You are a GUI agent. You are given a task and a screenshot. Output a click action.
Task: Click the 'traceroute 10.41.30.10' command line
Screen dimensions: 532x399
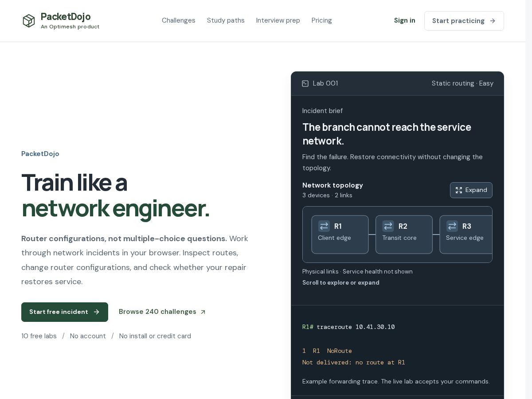pos(356,327)
